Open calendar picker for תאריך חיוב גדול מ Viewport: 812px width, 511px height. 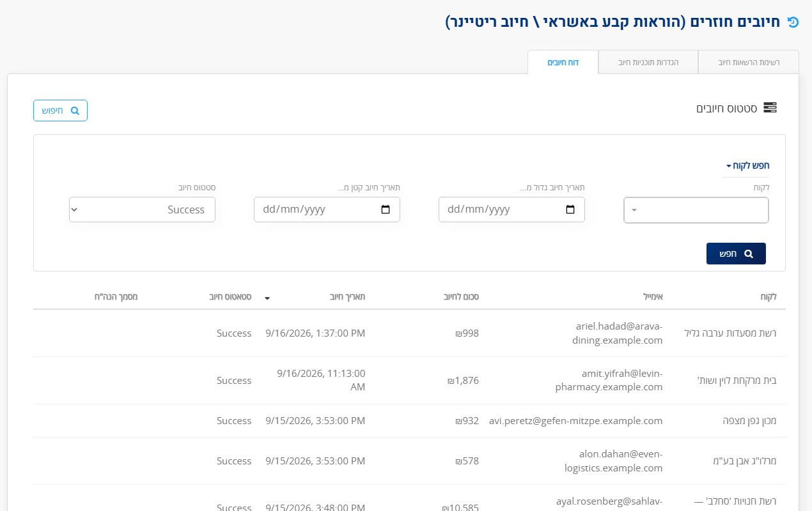pyautogui.click(x=570, y=210)
